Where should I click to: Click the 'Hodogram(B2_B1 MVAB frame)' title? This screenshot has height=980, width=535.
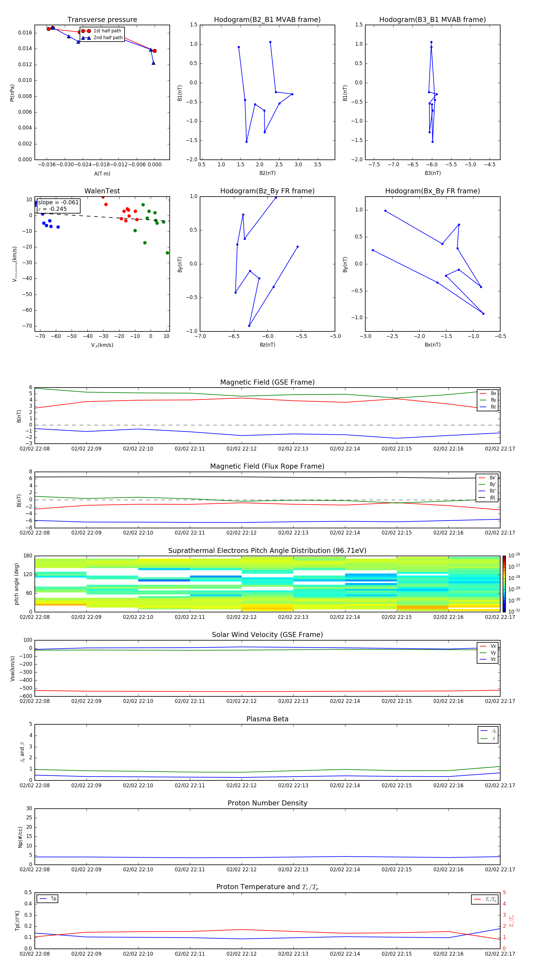click(x=267, y=20)
